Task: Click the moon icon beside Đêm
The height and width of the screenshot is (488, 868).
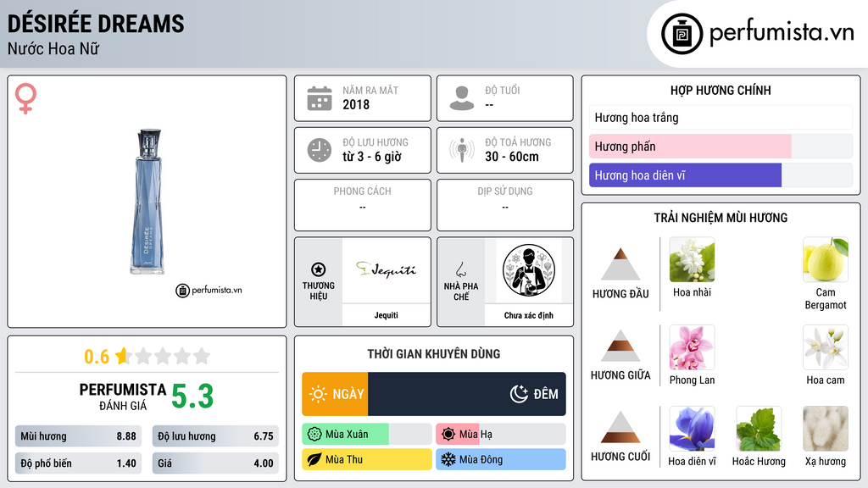Action: (519, 394)
